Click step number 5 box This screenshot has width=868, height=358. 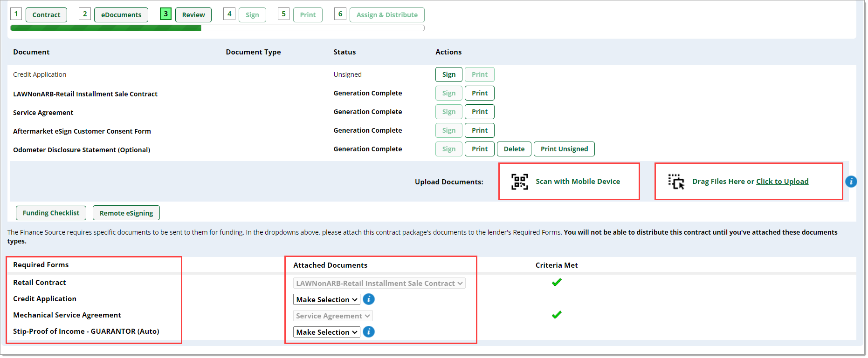tap(283, 14)
